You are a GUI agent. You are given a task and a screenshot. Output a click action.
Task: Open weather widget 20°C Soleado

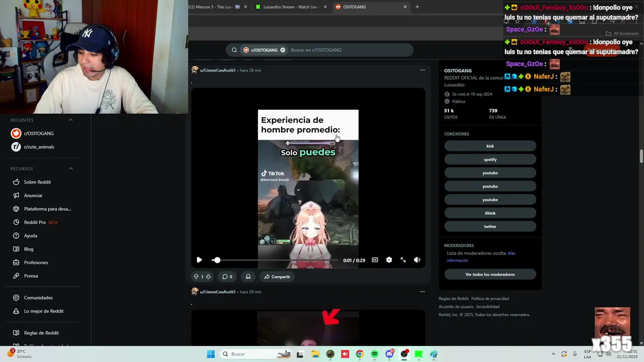(x=20, y=353)
